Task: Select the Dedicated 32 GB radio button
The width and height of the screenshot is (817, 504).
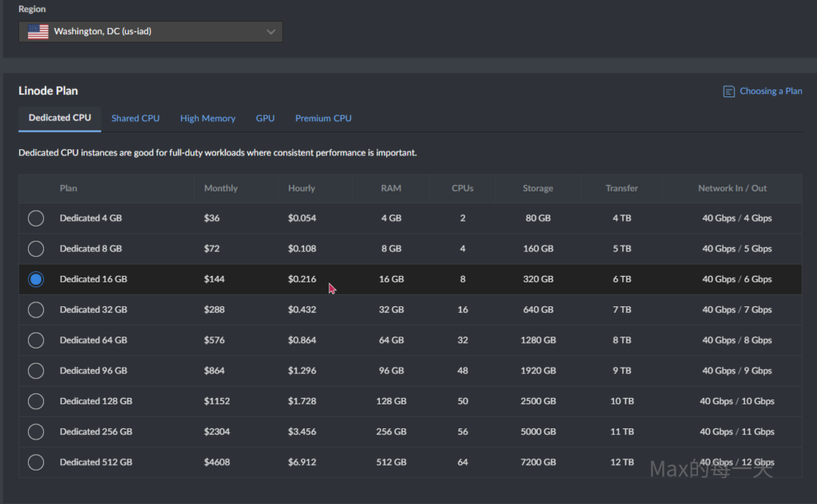Action: coord(36,309)
